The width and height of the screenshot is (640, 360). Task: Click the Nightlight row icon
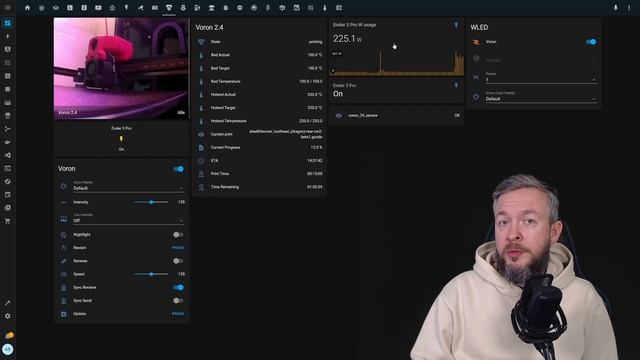[x=64, y=235]
